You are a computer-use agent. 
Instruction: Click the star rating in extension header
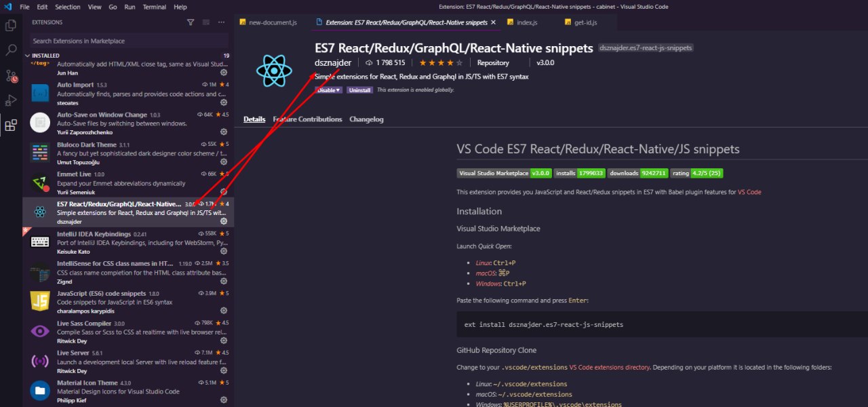coord(441,63)
